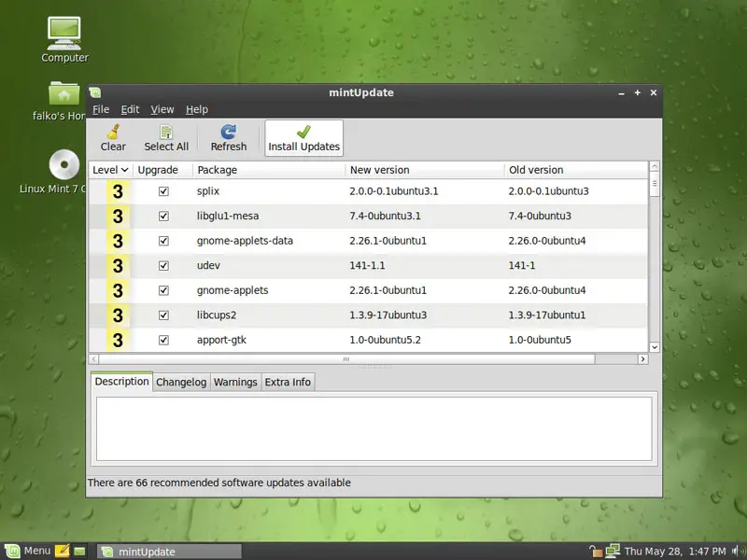Viewport: 747px width, 560px height.
Task: Open the File menu
Action: (101, 109)
